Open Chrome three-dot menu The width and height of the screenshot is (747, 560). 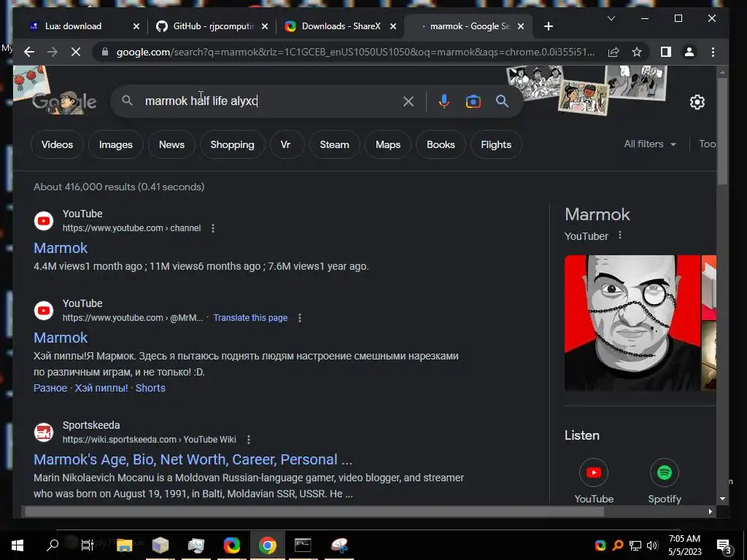[713, 52]
